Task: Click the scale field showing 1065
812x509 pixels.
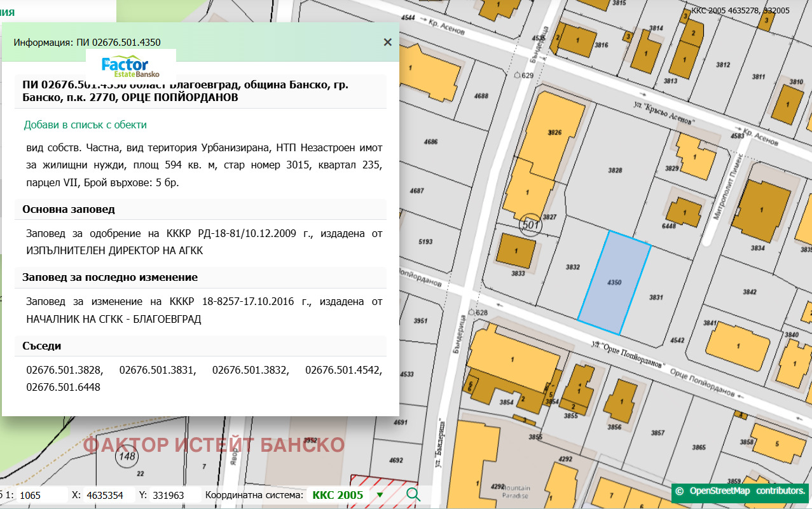Action: 41,495
